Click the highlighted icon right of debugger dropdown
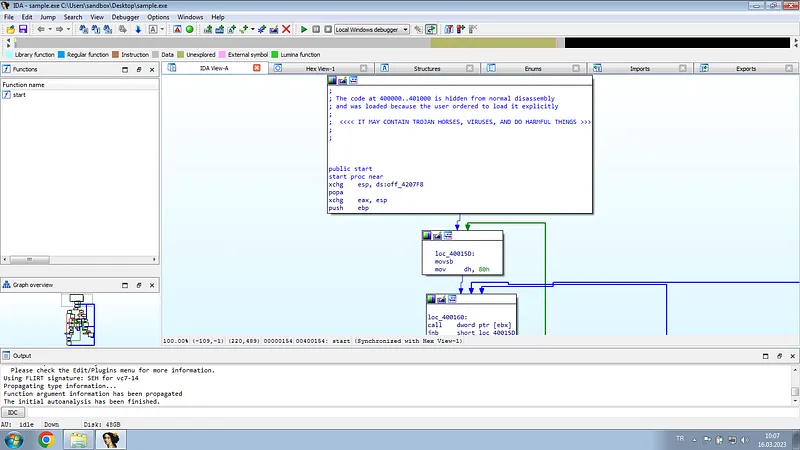The image size is (800, 450). (x=431, y=30)
